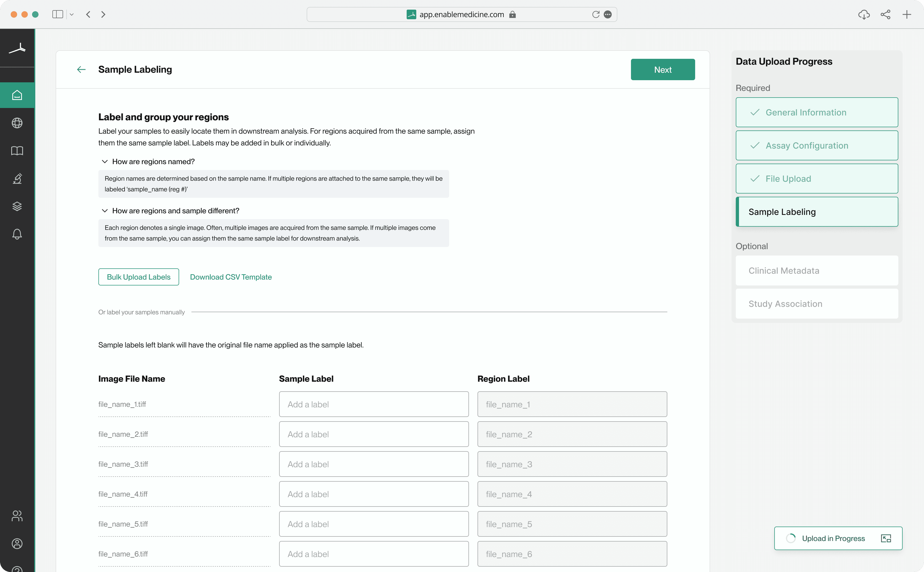Image resolution: width=924 pixels, height=572 pixels.
Task: Open the Home sidebar icon
Action: [x=17, y=95]
